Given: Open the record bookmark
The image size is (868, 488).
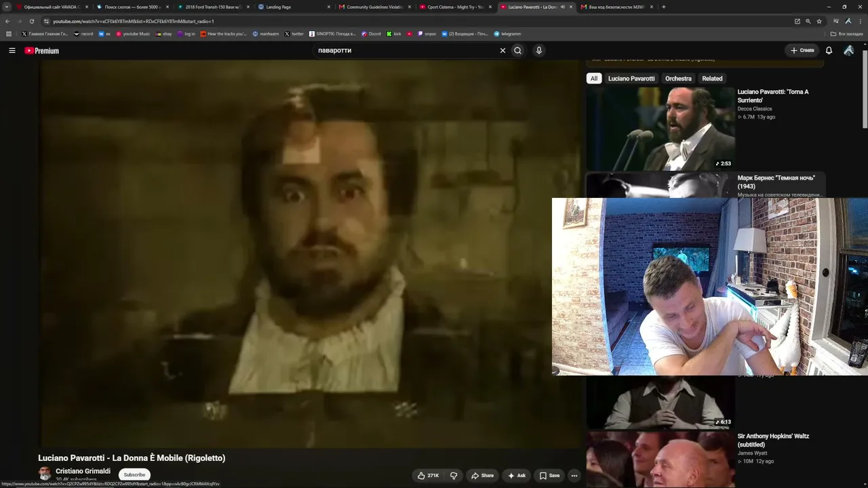Looking at the screenshot, I should [x=83, y=34].
